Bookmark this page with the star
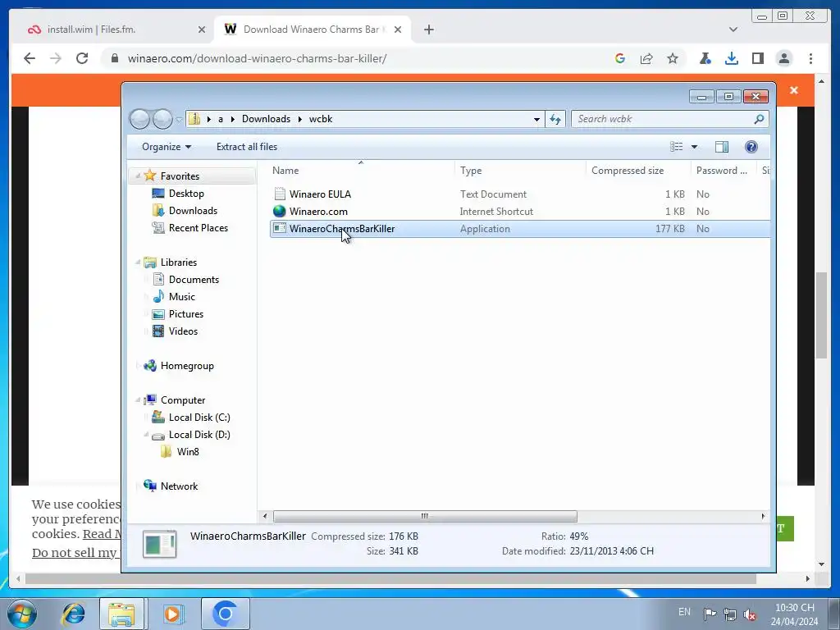This screenshot has width=840, height=630. click(x=673, y=58)
